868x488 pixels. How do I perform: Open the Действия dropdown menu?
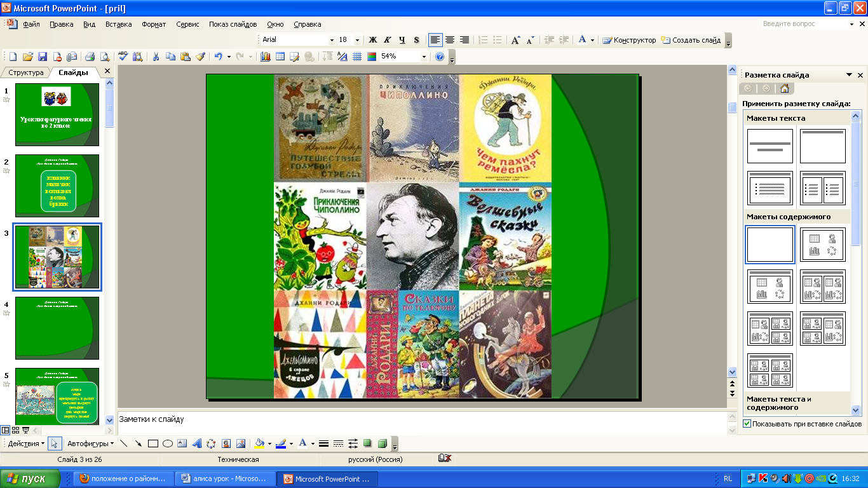pos(26,444)
